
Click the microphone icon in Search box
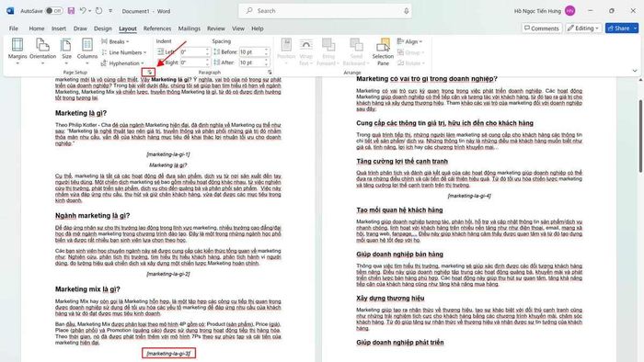[406, 11]
